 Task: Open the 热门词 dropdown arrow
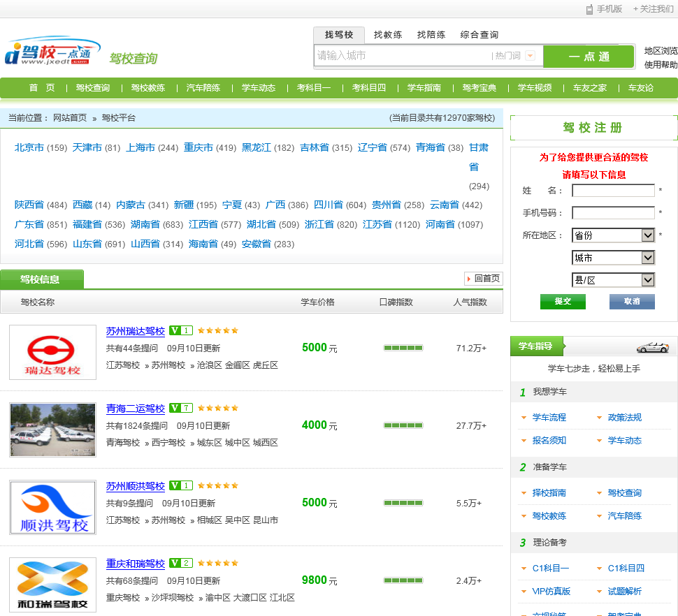(530, 56)
